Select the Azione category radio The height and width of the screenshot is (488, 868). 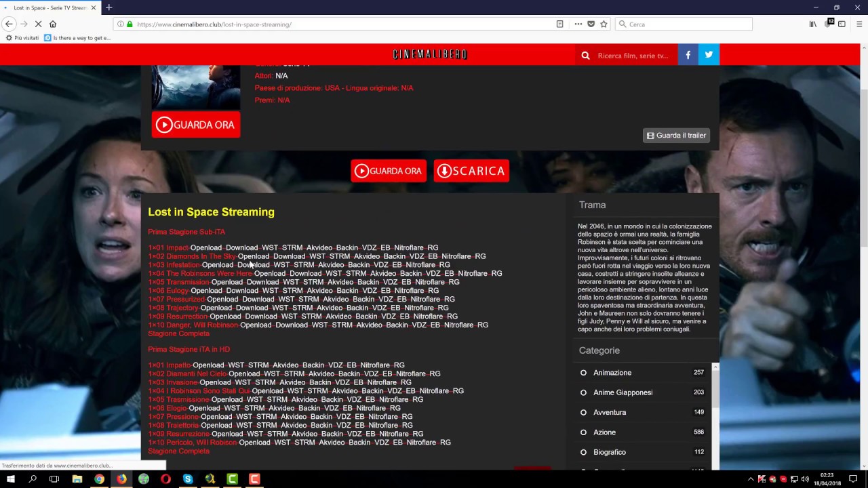click(x=583, y=432)
